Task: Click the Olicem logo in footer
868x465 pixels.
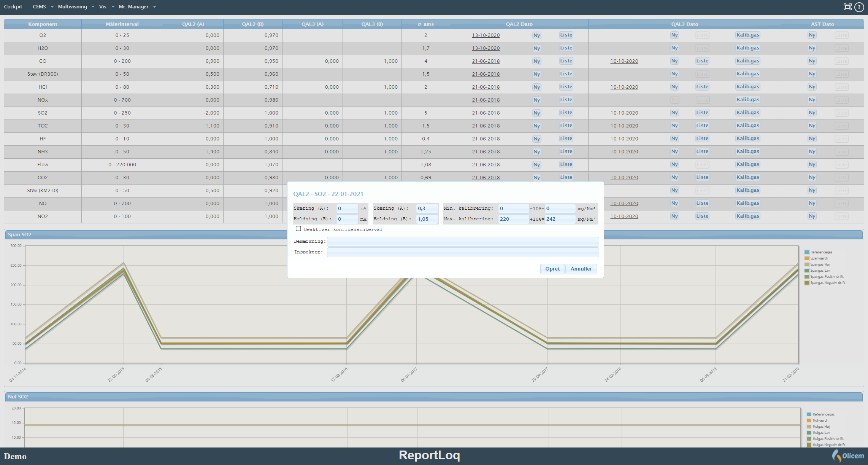Action: 848,455
